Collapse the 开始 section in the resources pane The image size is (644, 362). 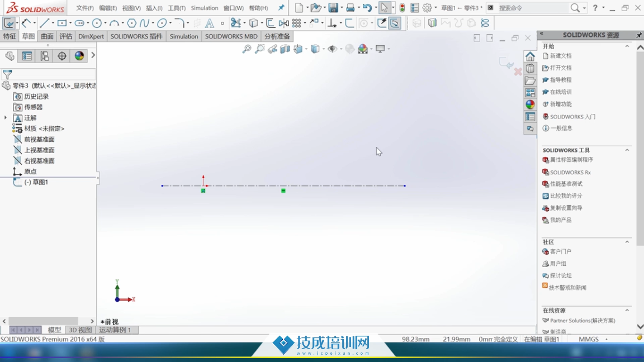tap(627, 46)
